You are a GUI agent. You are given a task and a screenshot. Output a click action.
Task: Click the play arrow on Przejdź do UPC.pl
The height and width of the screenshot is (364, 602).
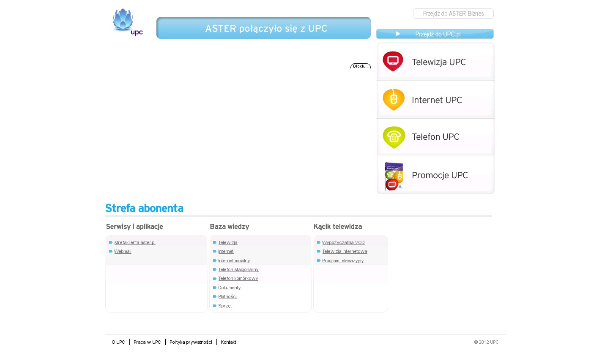(x=398, y=34)
